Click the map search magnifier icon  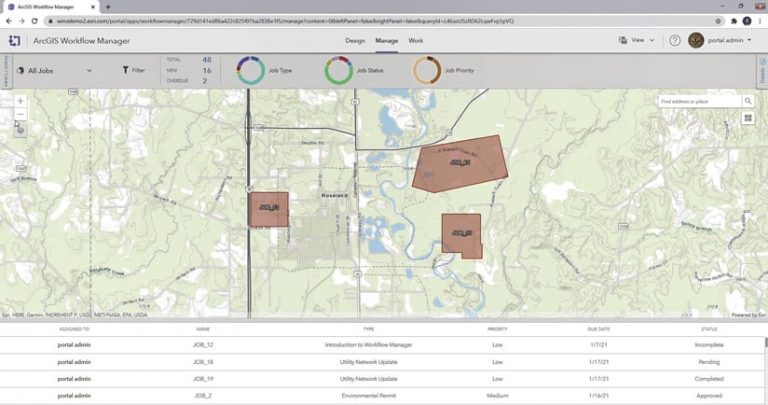click(748, 101)
